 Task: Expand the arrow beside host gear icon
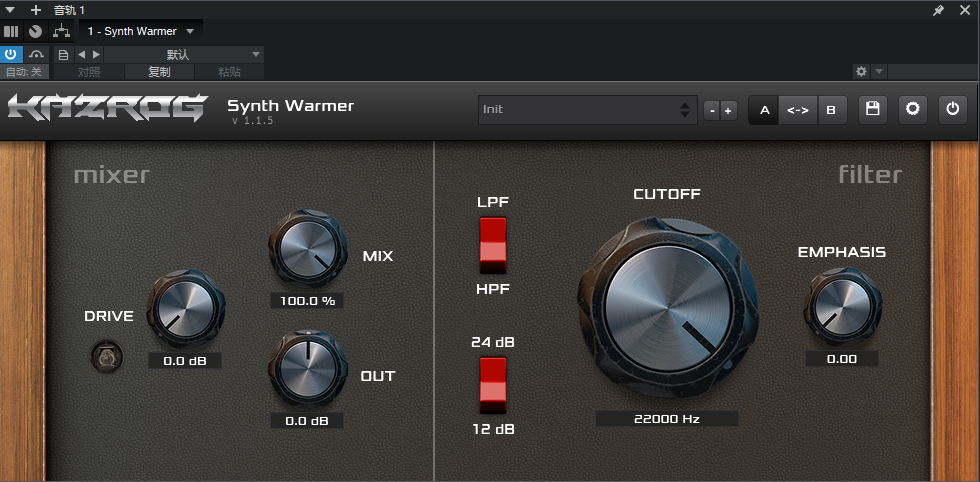(x=879, y=72)
